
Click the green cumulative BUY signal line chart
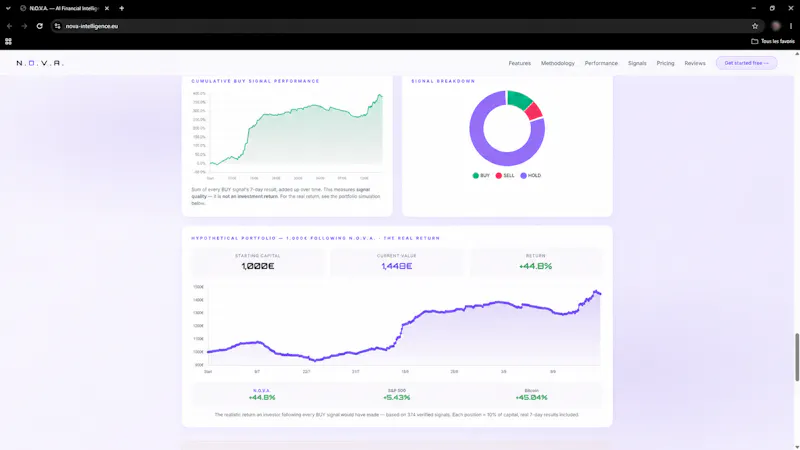296,134
